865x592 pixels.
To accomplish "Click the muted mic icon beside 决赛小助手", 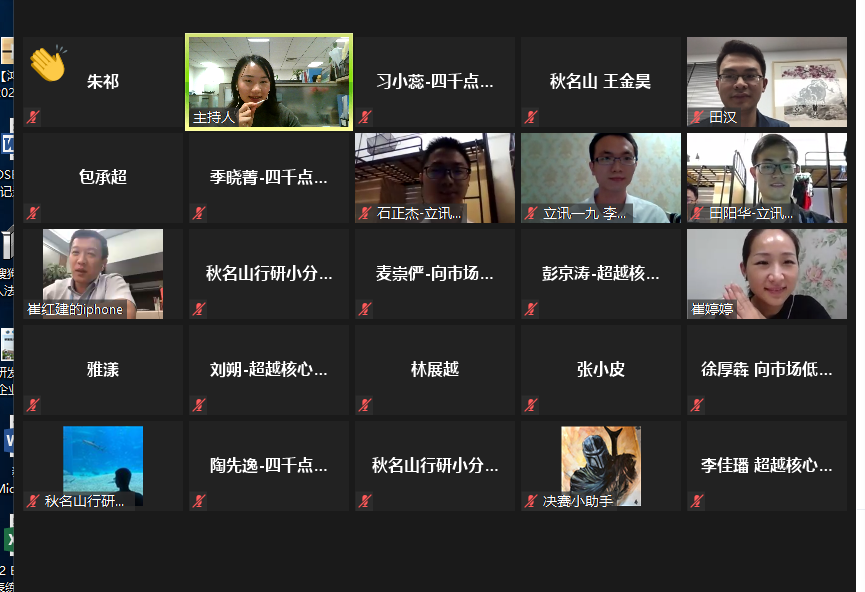I will pos(531,501).
